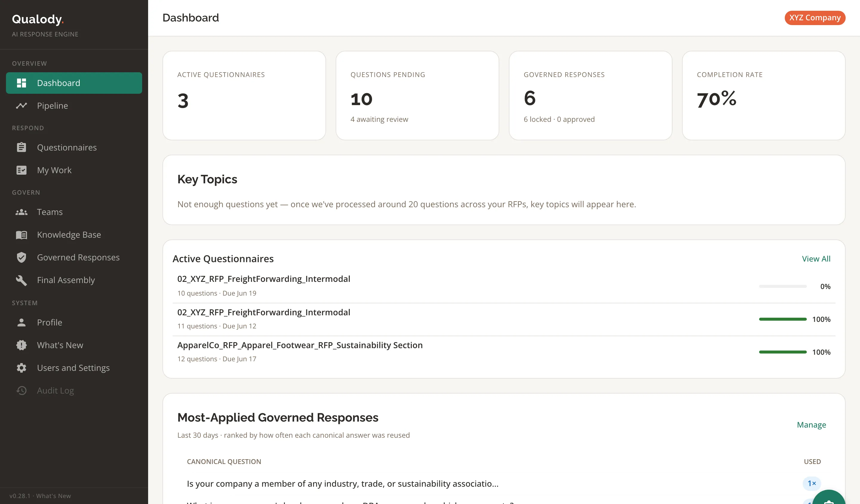Click the Questions Pending stat card
The height and width of the screenshot is (504, 860).
417,96
